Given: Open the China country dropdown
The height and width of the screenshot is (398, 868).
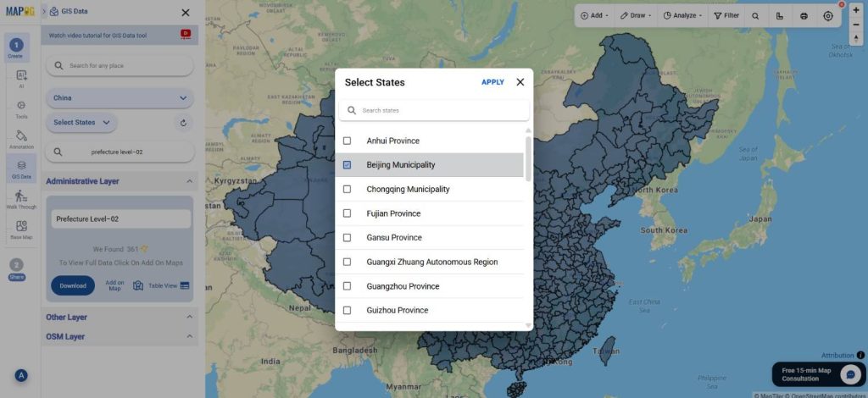Looking at the screenshot, I should pos(120,98).
